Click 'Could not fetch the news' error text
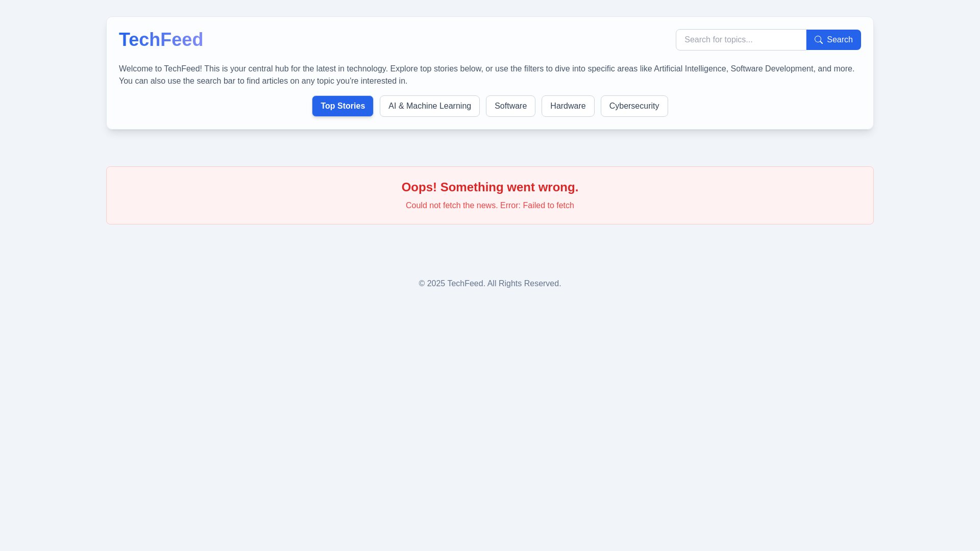Screen dimensions: 980x551 pos(490,206)
